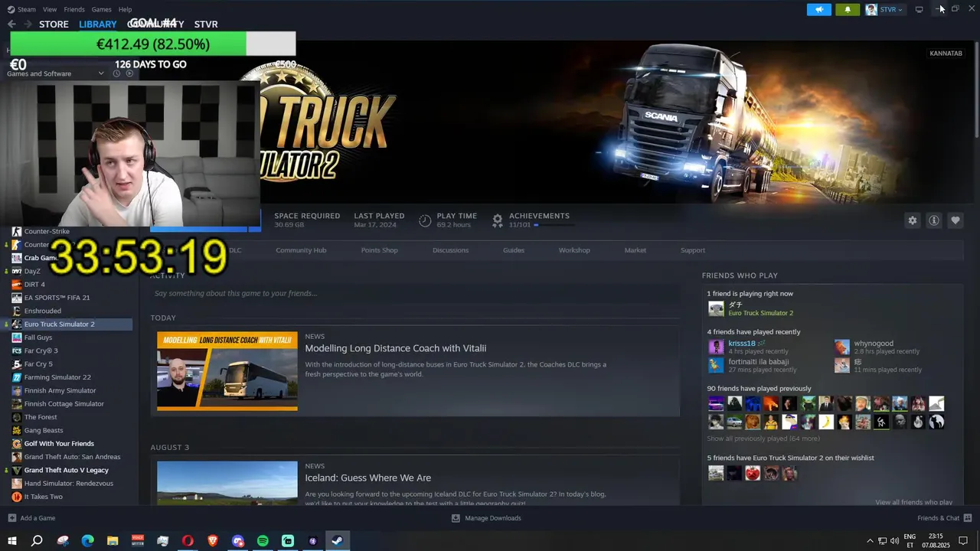Open the Market tab

(x=635, y=250)
